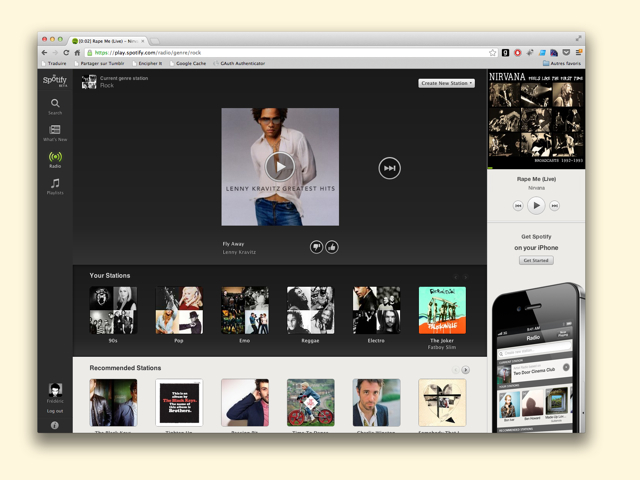
Task: Open Playlists from the sidebar
Action: point(55,186)
